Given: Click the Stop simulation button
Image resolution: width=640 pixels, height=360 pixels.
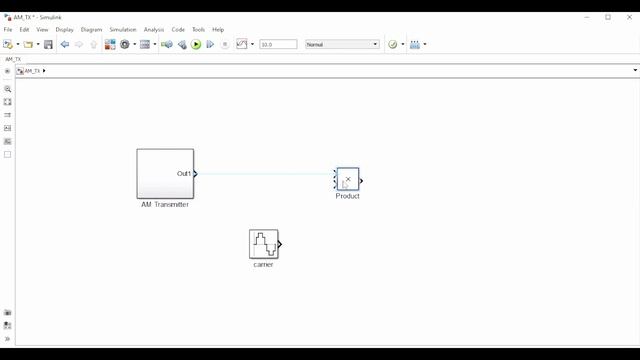Looking at the screenshot, I should [224, 44].
